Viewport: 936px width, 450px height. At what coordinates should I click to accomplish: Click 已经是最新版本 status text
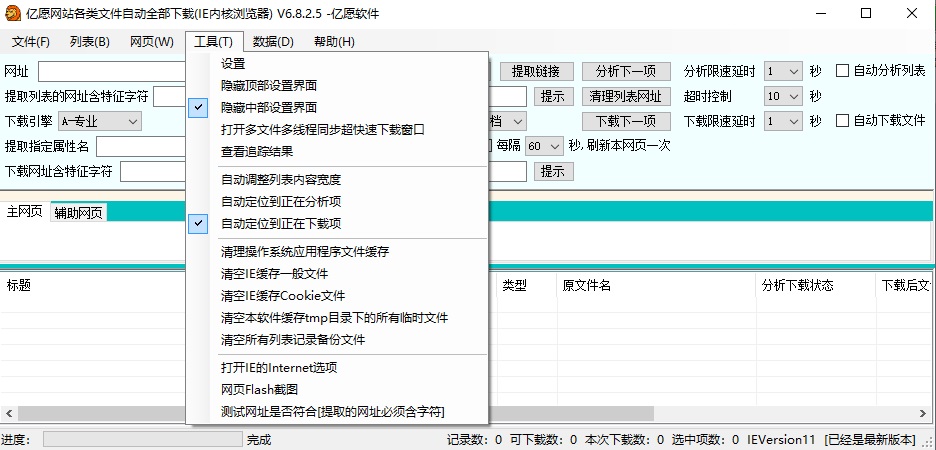870,440
